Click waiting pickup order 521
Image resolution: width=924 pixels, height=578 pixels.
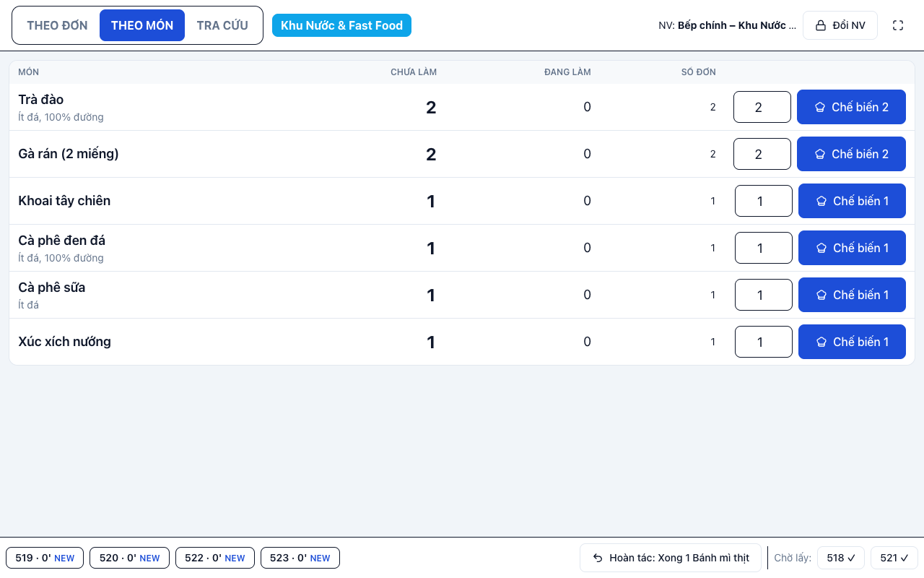894,558
